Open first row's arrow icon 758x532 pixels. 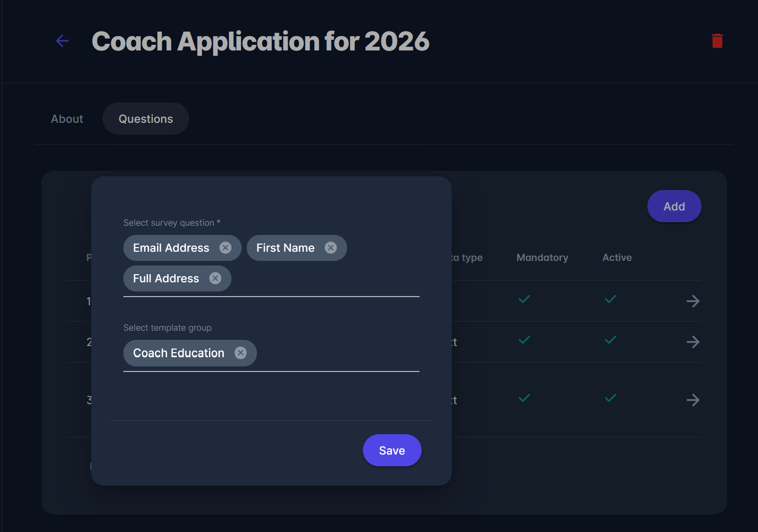point(693,301)
